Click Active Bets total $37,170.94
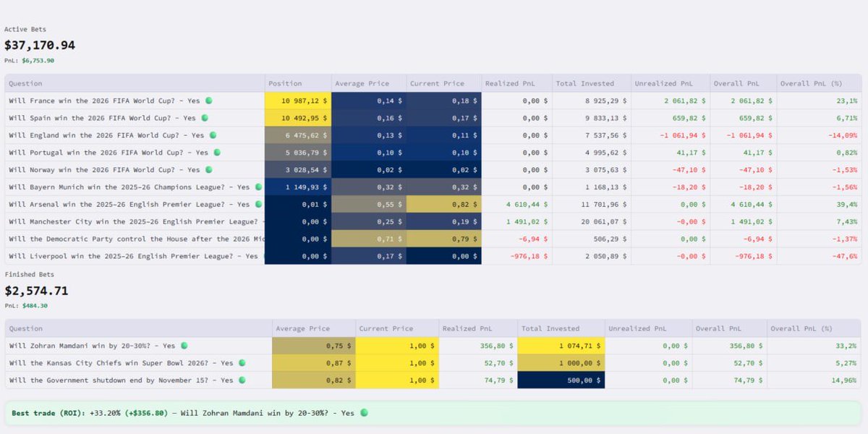Viewport: 868px width, 434px height. coord(40,45)
